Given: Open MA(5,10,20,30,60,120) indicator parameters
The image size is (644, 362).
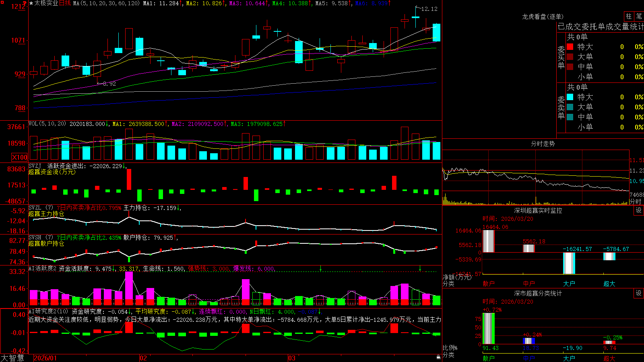Looking at the screenshot, I should pos(106,3).
